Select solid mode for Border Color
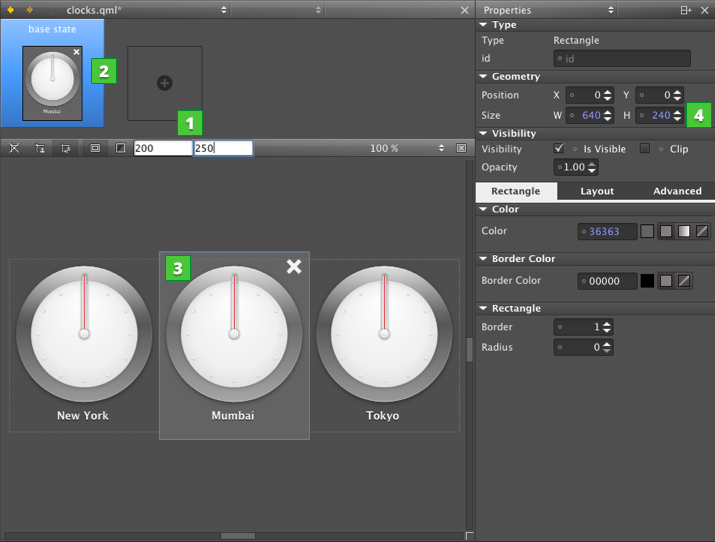Viewport: 715px width, 542px height. pos(666,281)
